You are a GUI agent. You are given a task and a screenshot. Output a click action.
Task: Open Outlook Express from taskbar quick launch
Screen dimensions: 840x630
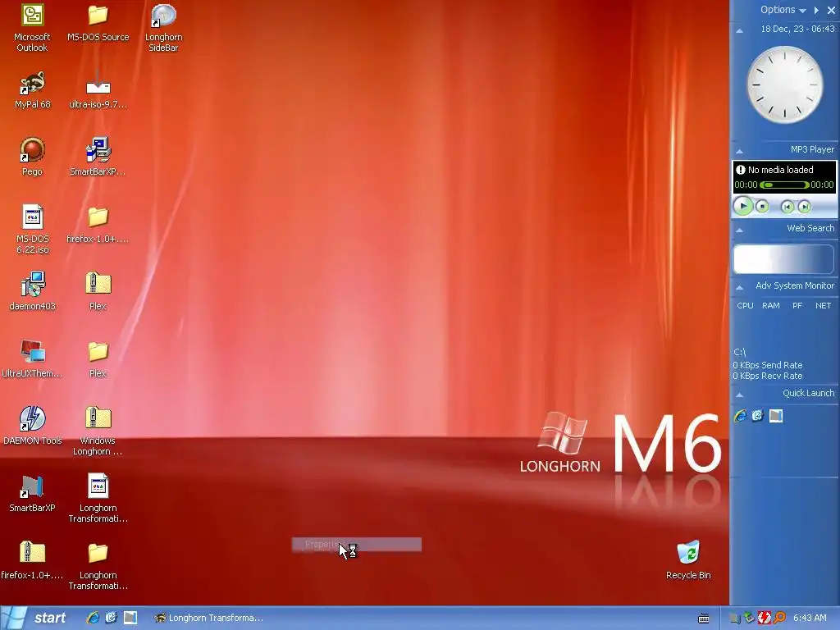click(112, 618)
